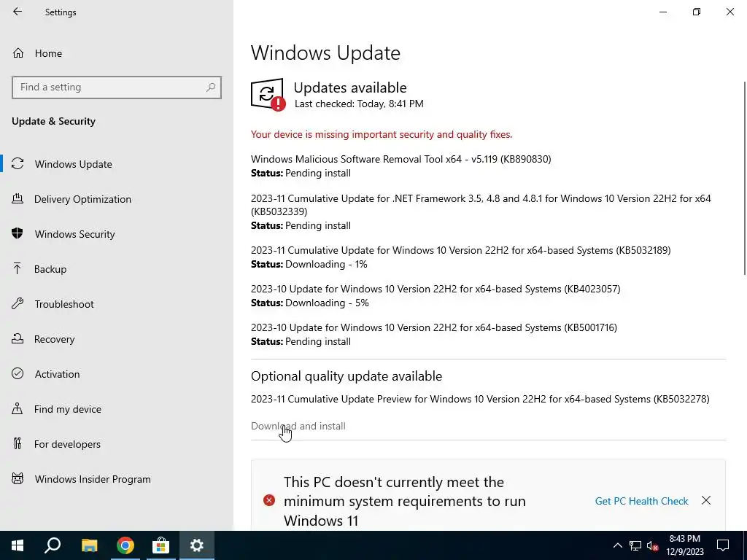747x560 pixels.
Task: Click the KB5032278 preview update text
Action: [480, 399]
